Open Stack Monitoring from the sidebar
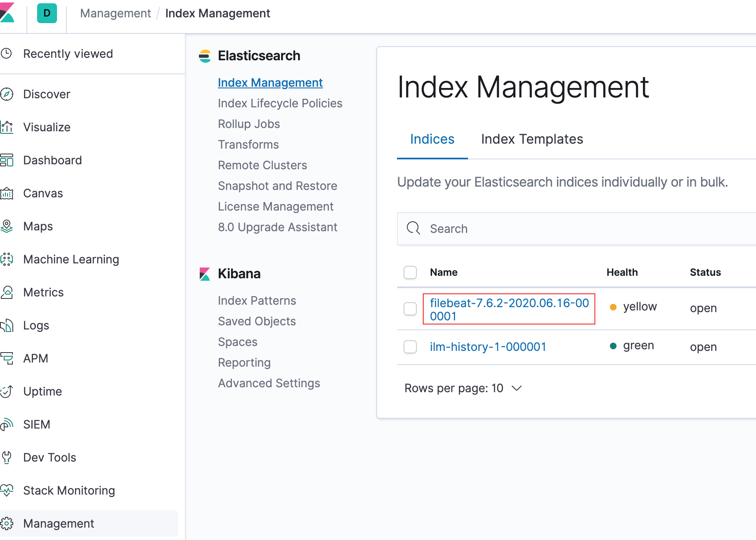This screenshot has height=540, width=756. (x=69, y=490)
